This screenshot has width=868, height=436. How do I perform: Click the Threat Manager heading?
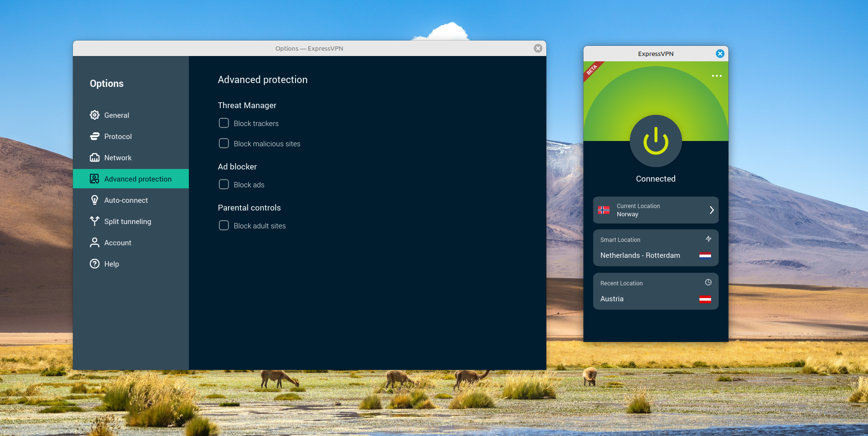[x=247, y=105]
